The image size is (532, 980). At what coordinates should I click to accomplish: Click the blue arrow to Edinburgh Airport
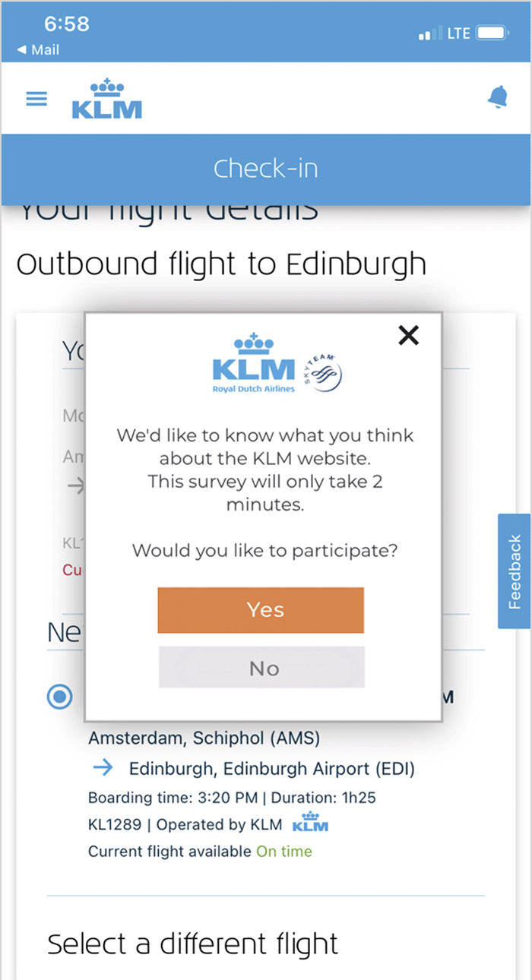102,767
